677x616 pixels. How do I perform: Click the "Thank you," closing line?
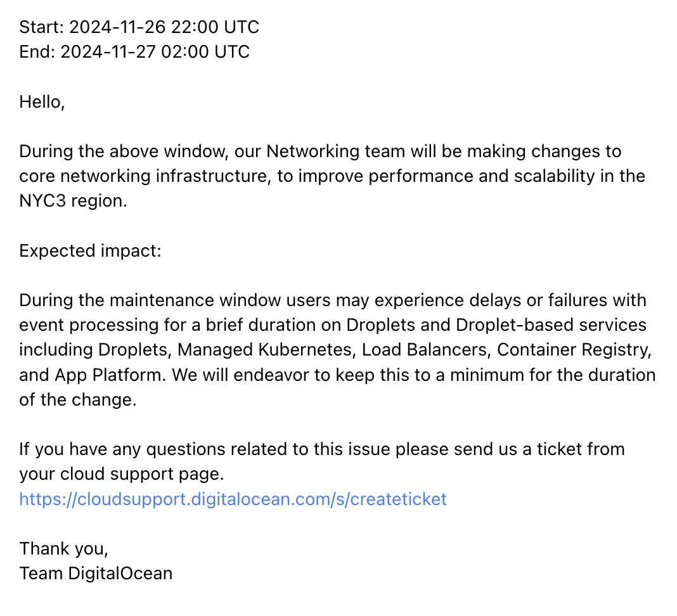coord(63,548)
